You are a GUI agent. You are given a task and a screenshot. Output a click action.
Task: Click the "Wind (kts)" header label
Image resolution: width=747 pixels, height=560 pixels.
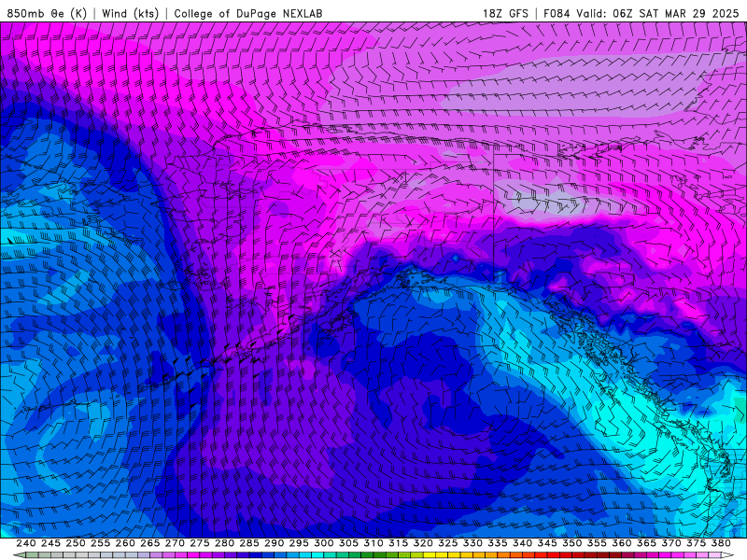tap(130, 13)
